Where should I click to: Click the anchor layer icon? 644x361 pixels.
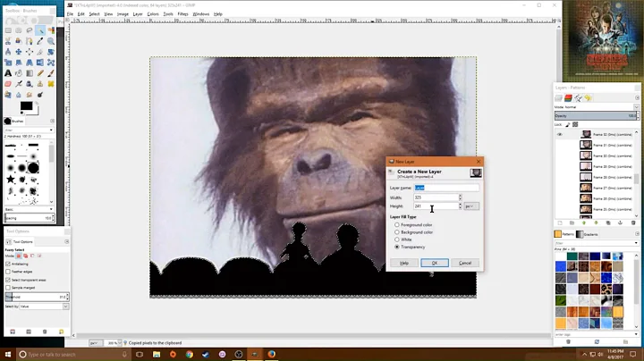click(x=621, y=222)
